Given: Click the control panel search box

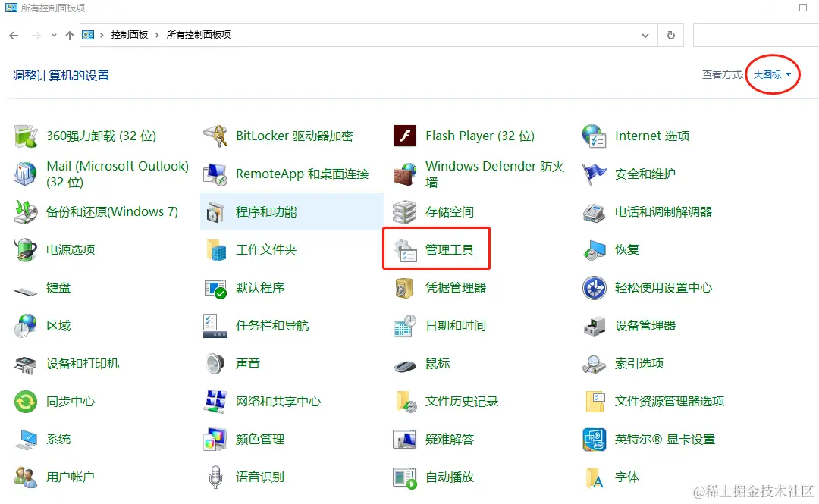Looking at the screenshot, I should 756,35.
